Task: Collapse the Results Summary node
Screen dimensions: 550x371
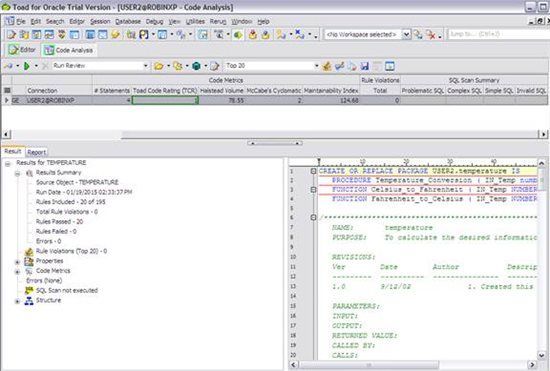Action: point(18,173)
